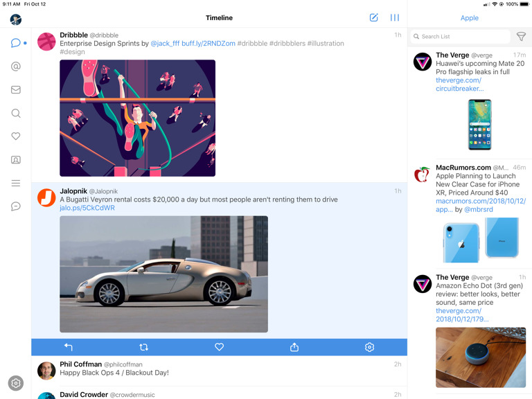Retweet the Jalopnik tweet
This screenshot has height=399, width=532.
(144, 347)
